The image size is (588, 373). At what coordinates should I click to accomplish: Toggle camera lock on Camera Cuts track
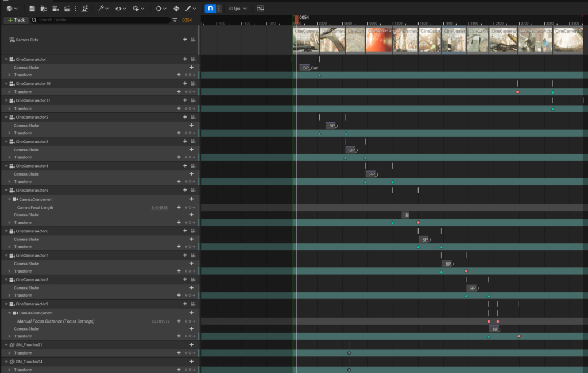[193, 40]
